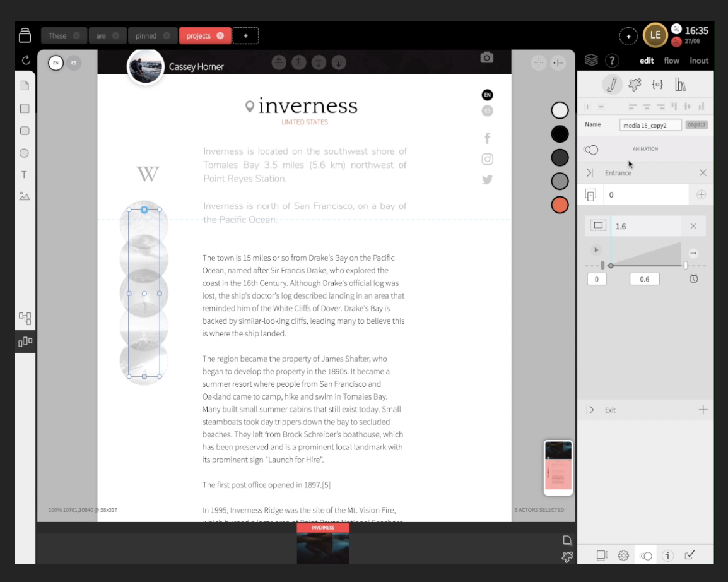The width and height of the screenshot is (728, 582).
Task: Select the ellipse shape tool
Action: [24, 153]
